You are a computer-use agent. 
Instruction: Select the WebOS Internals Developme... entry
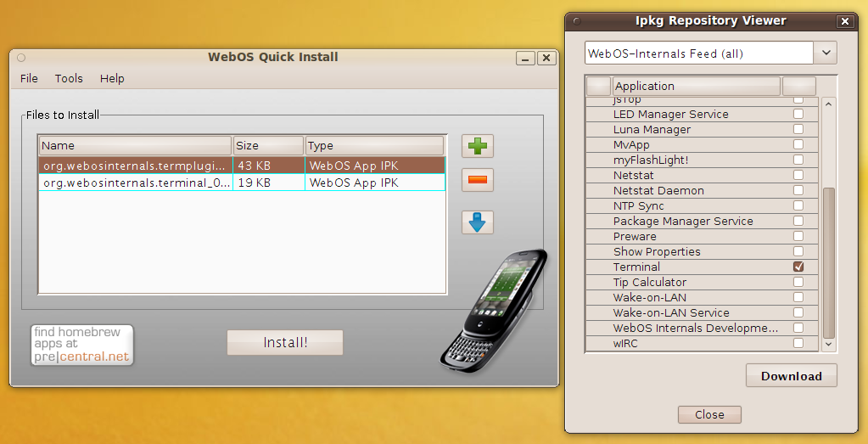(695, 328)
